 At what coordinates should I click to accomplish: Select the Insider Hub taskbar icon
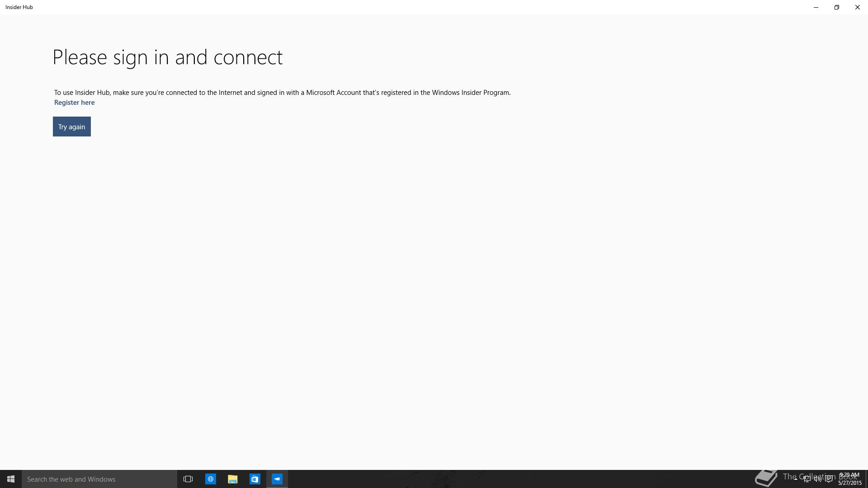point(277,479)
